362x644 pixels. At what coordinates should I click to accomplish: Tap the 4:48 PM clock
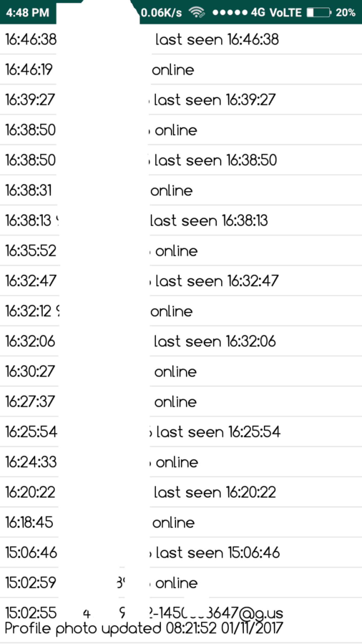pyautogui.click(x=27, y=12)
